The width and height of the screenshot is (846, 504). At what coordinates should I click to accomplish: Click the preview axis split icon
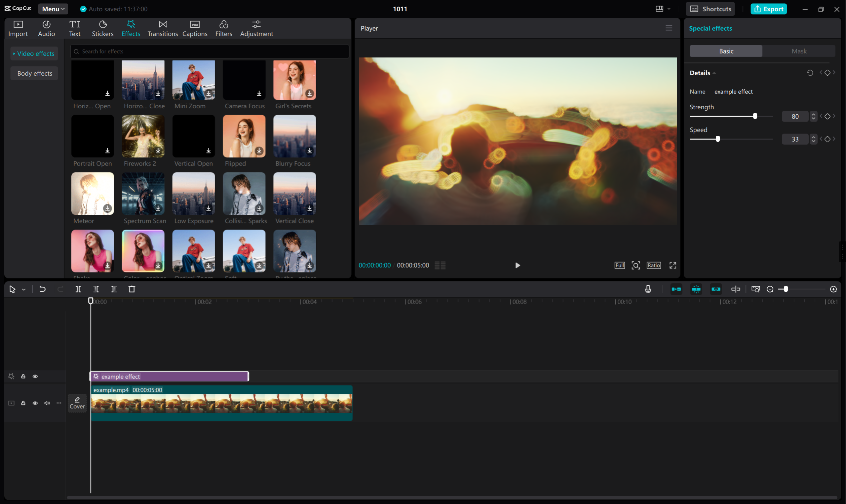click(736, 289)
